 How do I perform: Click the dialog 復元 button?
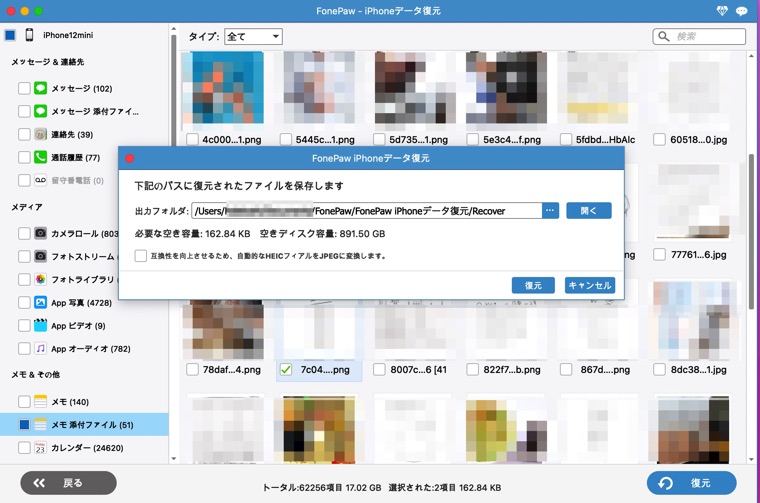(x=533, y=285)
